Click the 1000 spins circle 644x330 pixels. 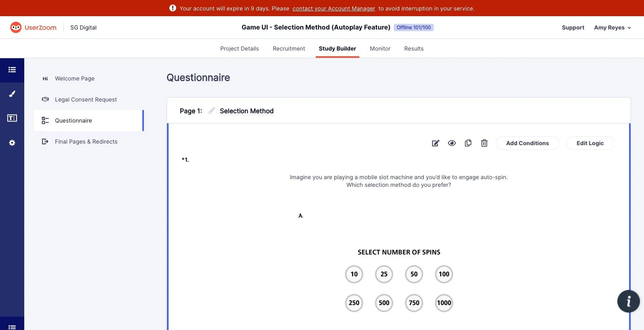pyautogui.click(x=444, y=303)
